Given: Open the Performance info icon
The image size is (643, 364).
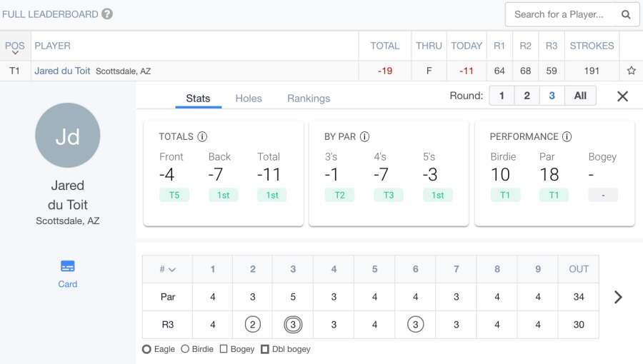Looking at the screenshot, I should coord(567,136).
